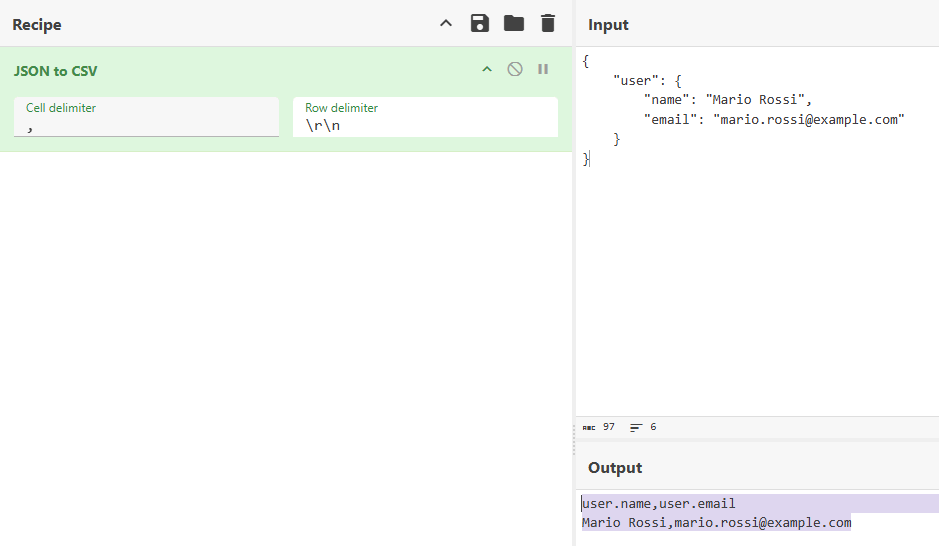The width and height of the screenshot is (939, 546).
Task: Load a recipe from the folder icon
Action: (514, 23)
